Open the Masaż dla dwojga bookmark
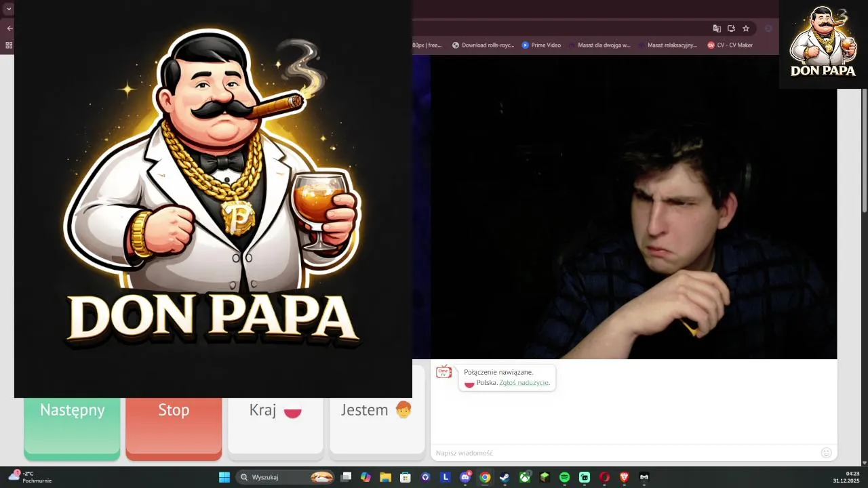 (x=599, y=45)
